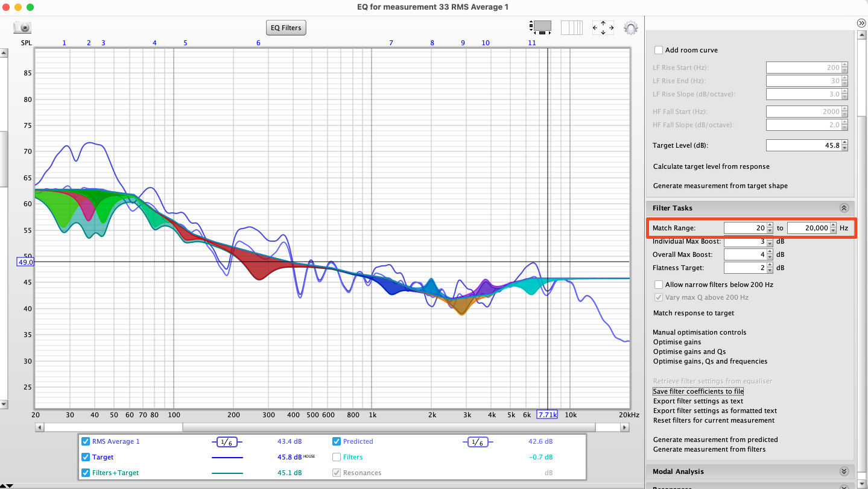The width and height of the screenshot is (868, 489).
Task: Hide the RMS Average 1 trace
Action: (86, 442)
